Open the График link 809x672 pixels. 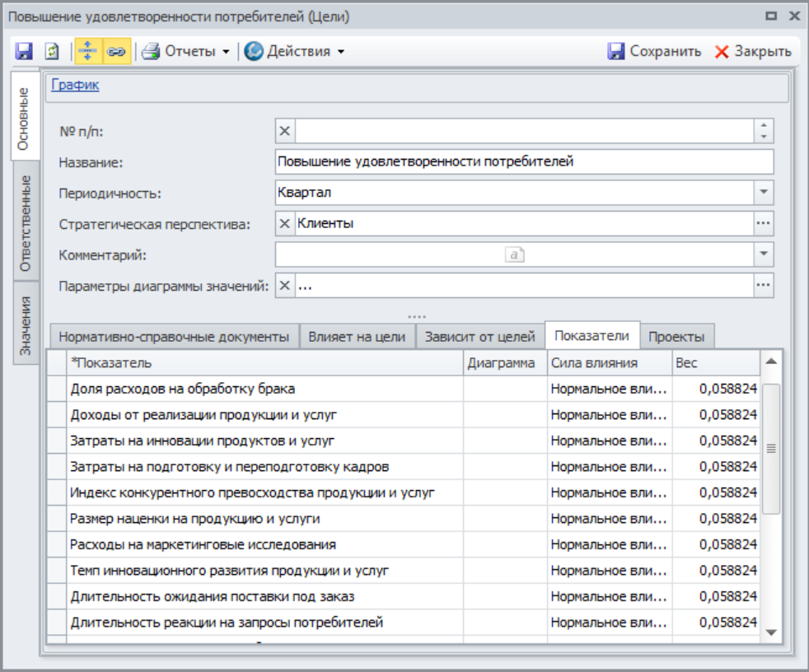pos(75,84)
